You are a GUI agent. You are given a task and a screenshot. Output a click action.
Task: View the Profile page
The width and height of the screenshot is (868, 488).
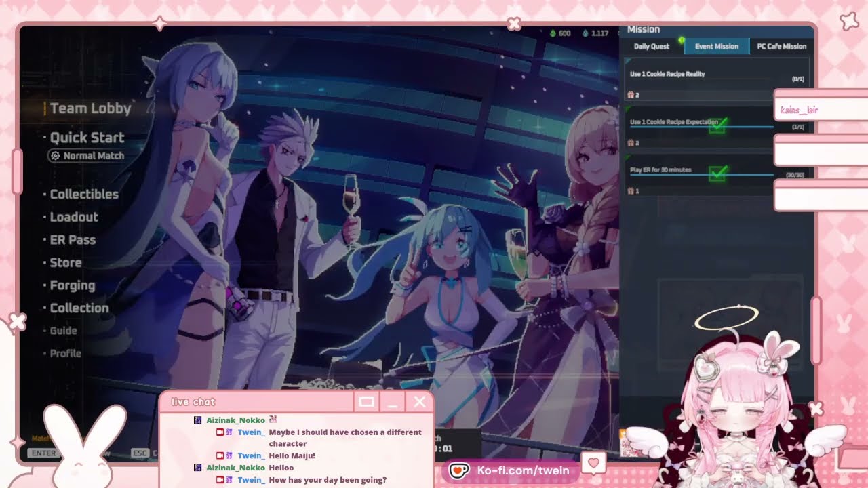coord(66,353)
